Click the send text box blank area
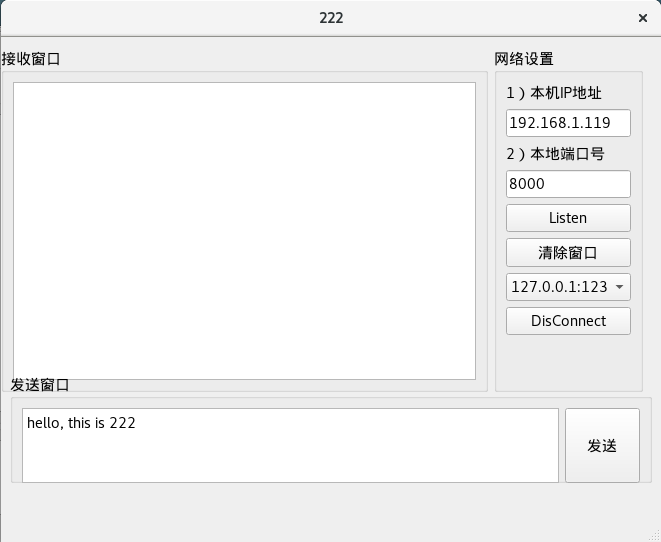661x542 pixels. pyautogui.click(x=290, y=457)
